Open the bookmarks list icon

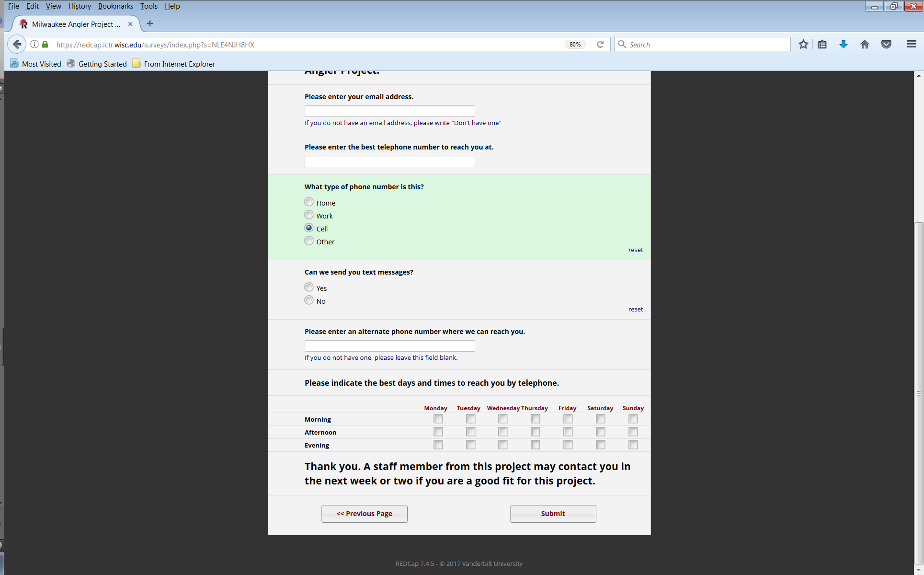pyautogui.click(x=822, y=45)
